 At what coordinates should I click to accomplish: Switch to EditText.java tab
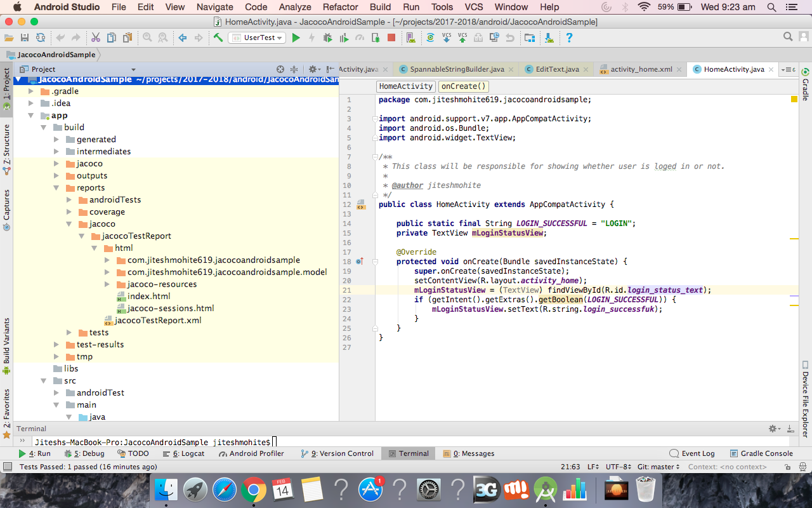[x=557, y=69]
